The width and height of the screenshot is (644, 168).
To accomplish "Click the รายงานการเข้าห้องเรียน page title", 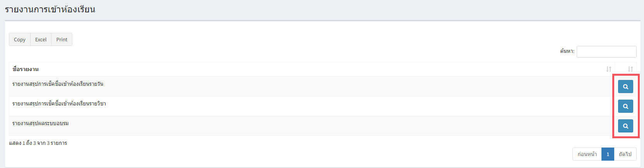I will (50, 9).
